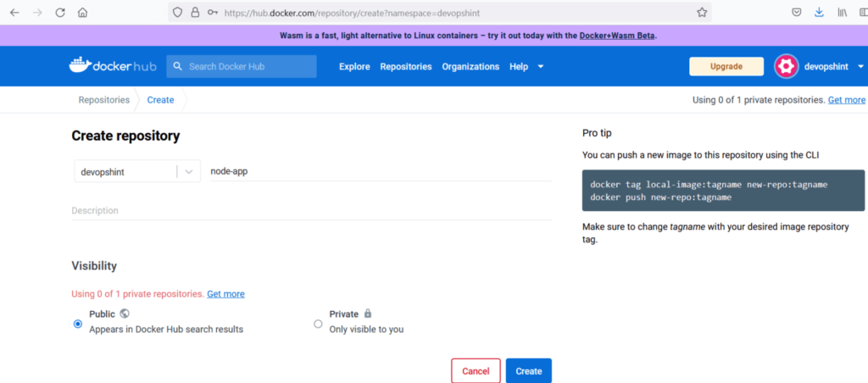The width and height of the screenshot is (868, 383).
Task: Open the Pocket save icon
Action: pos(797,12)
